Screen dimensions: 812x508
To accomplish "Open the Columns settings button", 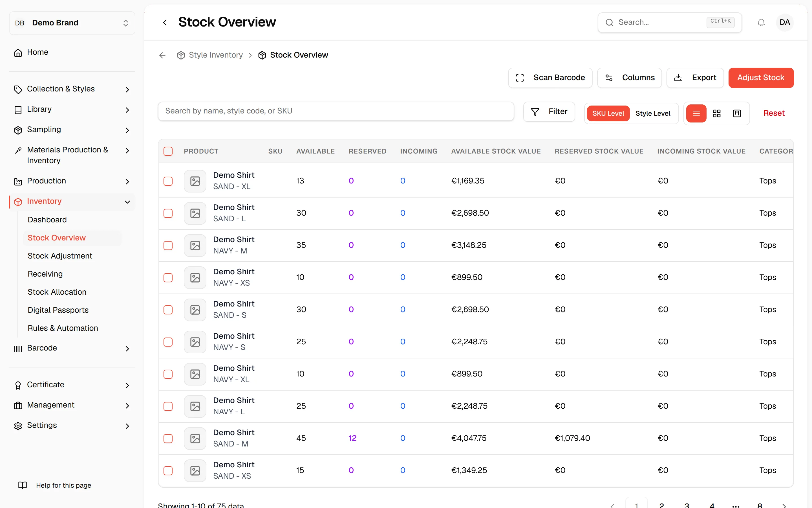I will coord(629,78).
